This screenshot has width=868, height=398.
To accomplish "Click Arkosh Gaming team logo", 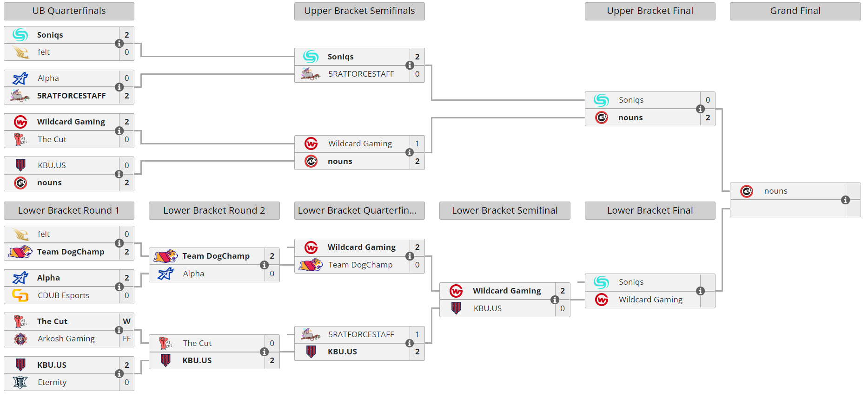I will click(x=20, y=339).
